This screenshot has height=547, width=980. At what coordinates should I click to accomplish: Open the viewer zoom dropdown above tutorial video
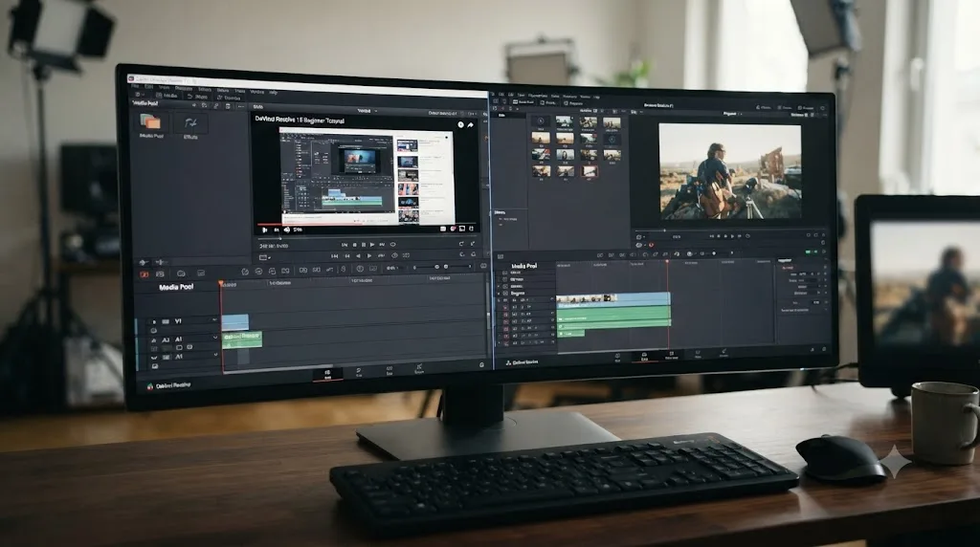tap(367, 111)
